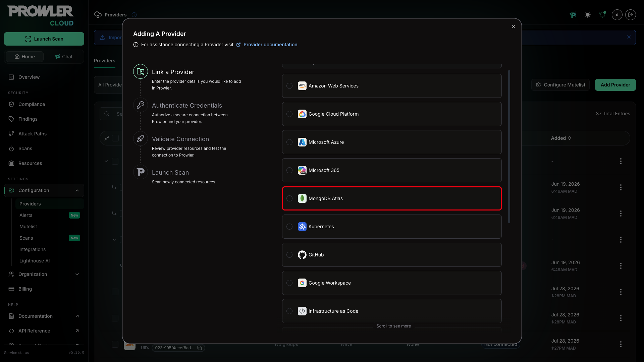The width and height of the screenshot is (644, 362).
Task: Click the Launch Scan step P icon
Action: pyautogui.click(x=141, y=172)
